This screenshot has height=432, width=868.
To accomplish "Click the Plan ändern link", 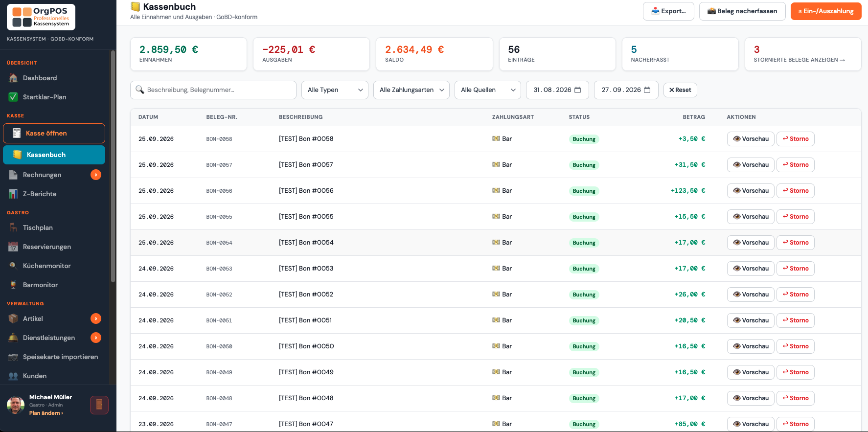I will pyautogui.click(x=46, y=413).
